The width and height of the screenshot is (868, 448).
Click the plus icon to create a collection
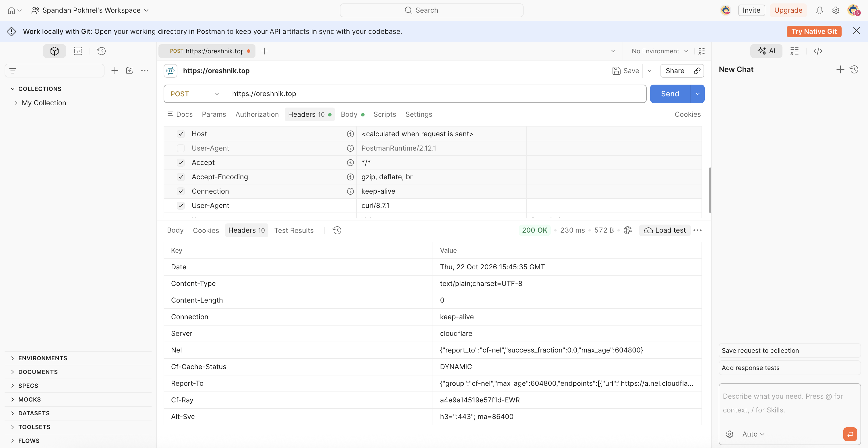(x=115, y=71)
